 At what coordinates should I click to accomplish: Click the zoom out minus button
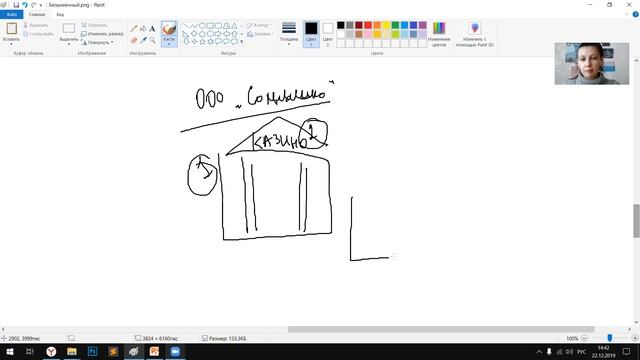(x=584, y=338)
